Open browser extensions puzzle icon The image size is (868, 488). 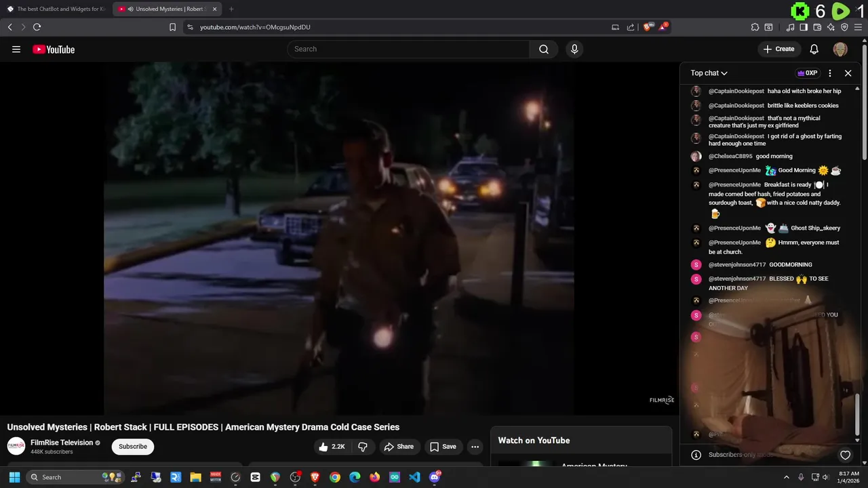755,27
